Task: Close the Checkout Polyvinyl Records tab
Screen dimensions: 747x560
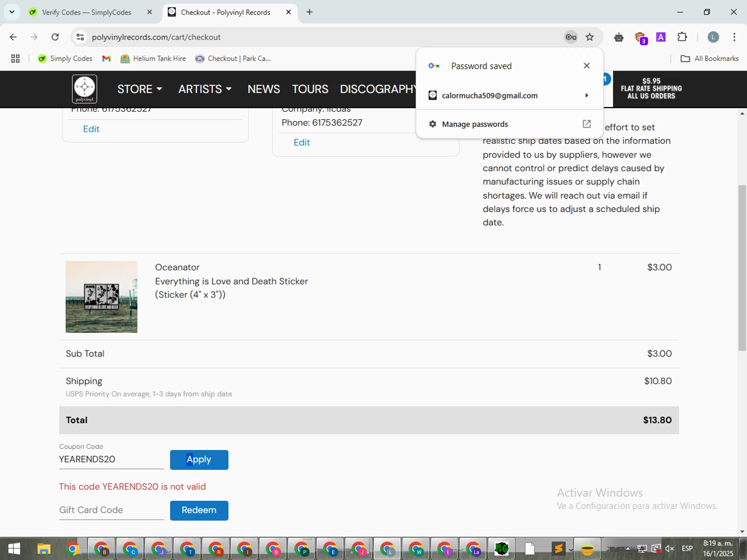Action: 288,12
